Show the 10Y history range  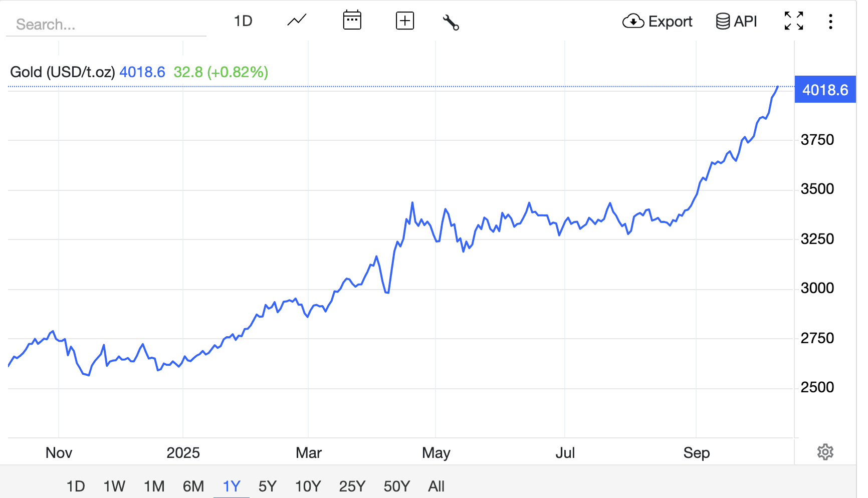point(308,486)
